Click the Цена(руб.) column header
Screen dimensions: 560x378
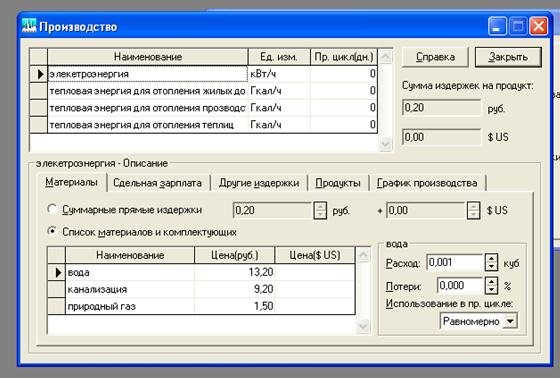coord(235,255)
